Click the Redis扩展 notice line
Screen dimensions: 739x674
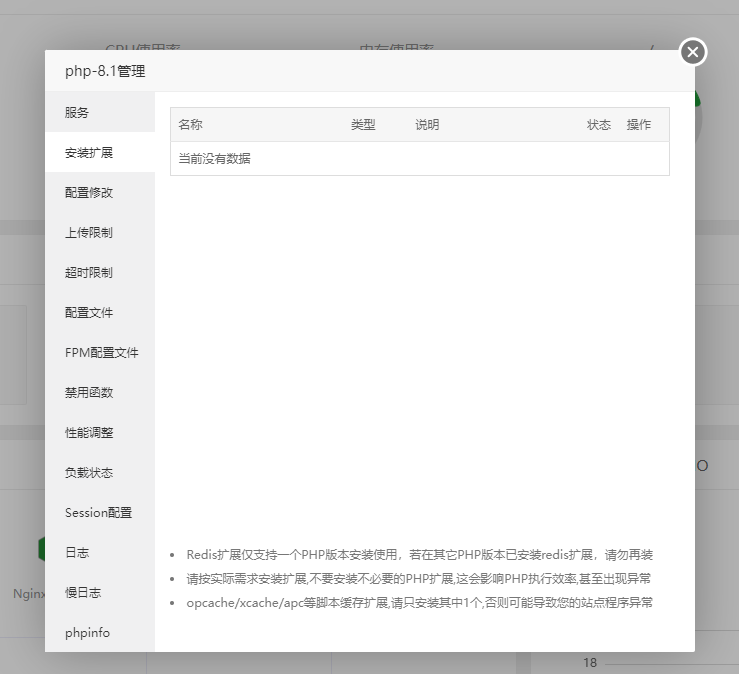[x=419, y=555]
